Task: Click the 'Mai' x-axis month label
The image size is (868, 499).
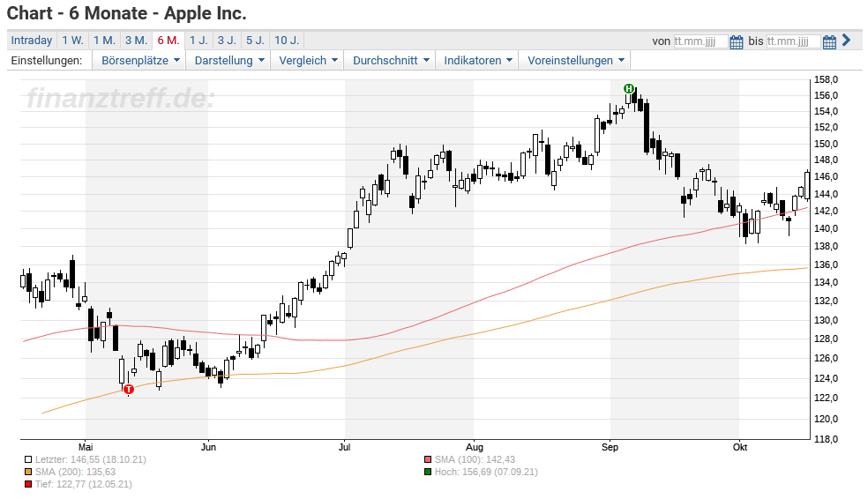Action: [x=86, y=447]
